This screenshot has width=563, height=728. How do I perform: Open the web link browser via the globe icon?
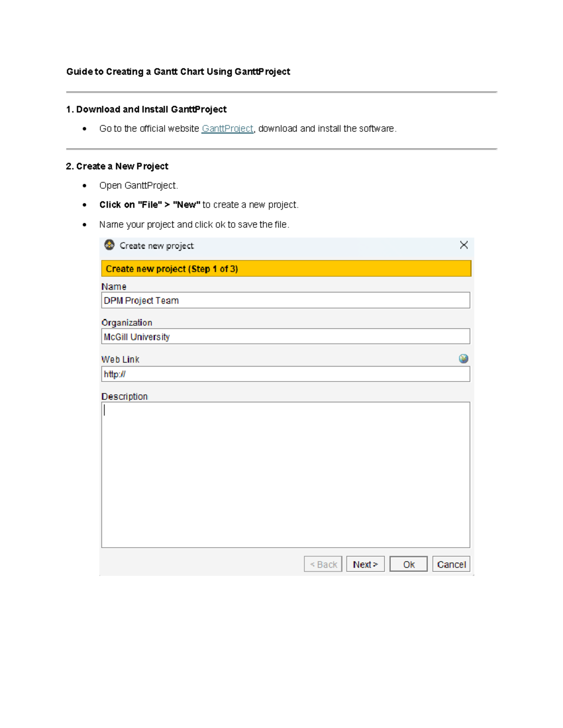tap(464, 358)
